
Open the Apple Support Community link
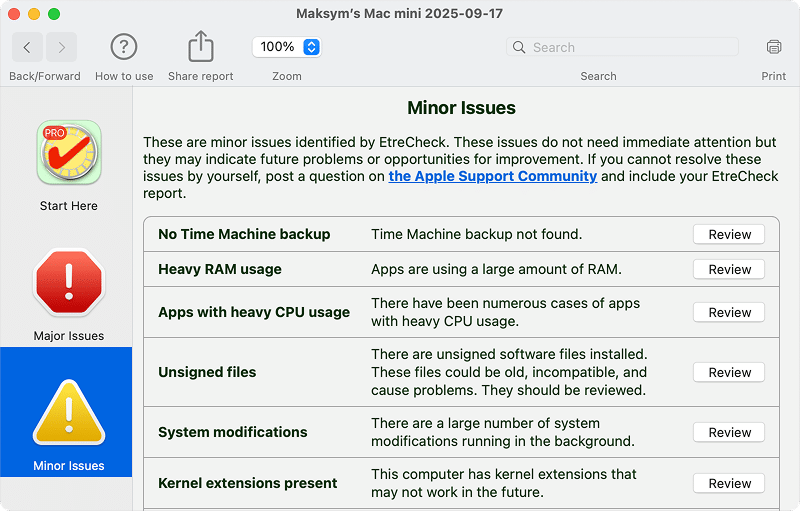point(492,176)
